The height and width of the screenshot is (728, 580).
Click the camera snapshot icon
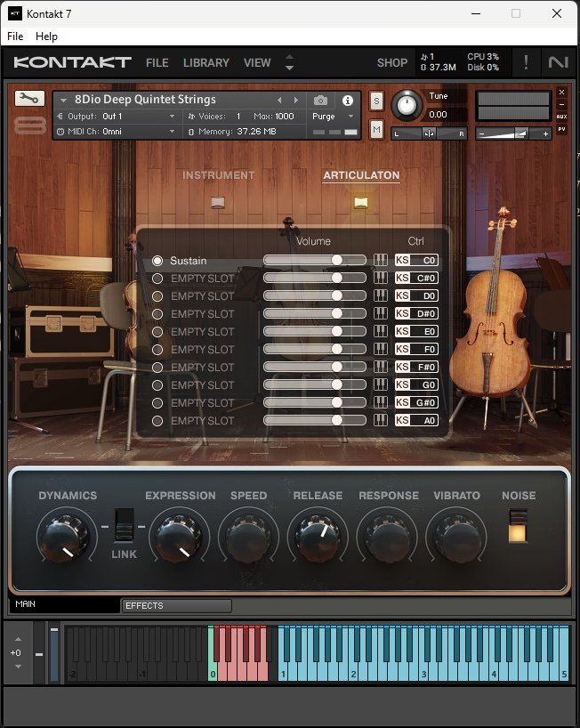[320, 101]
